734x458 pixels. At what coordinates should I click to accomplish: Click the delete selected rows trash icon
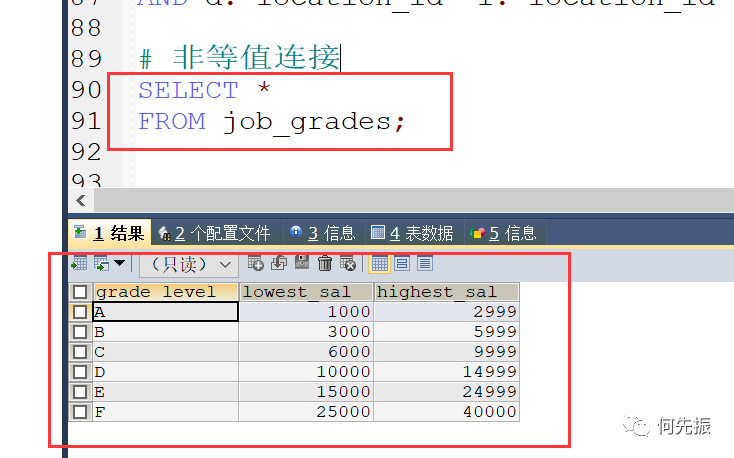pyautogui.click(x=325, y=263)
